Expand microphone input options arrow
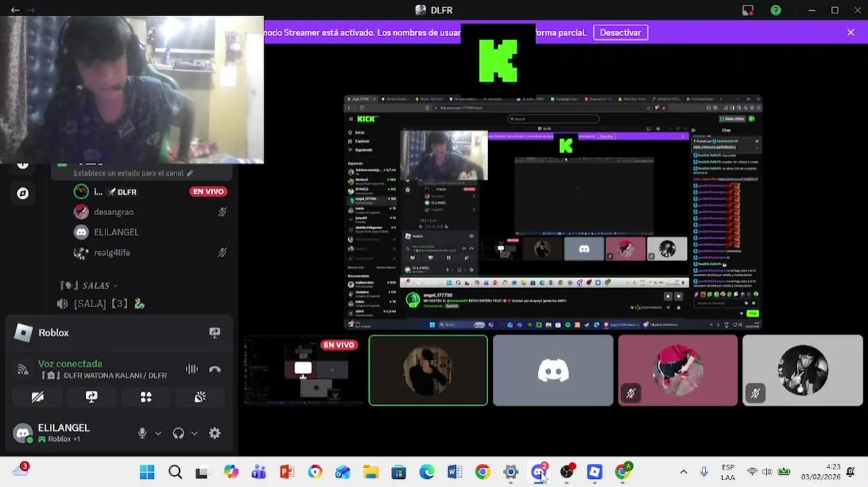Screen dimensions: 868x487 pyautogui.click(x=158, y=434)
